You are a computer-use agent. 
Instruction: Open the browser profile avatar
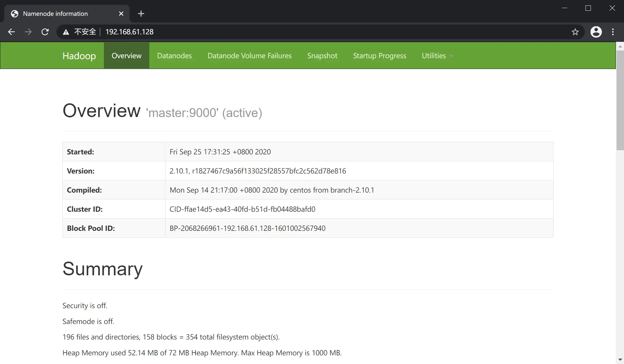coord(596,32)
